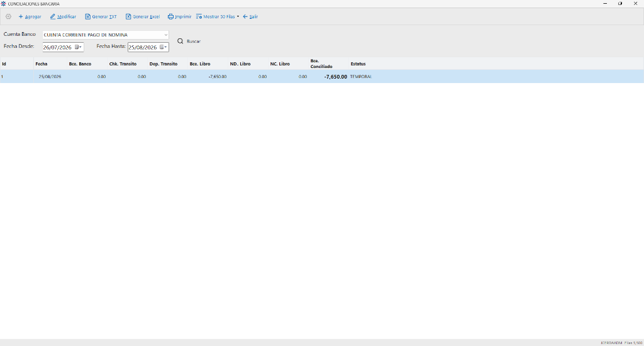This screenshot has height=346, width=644.
Task: Click the Agregar label
Action: [33, 17]
